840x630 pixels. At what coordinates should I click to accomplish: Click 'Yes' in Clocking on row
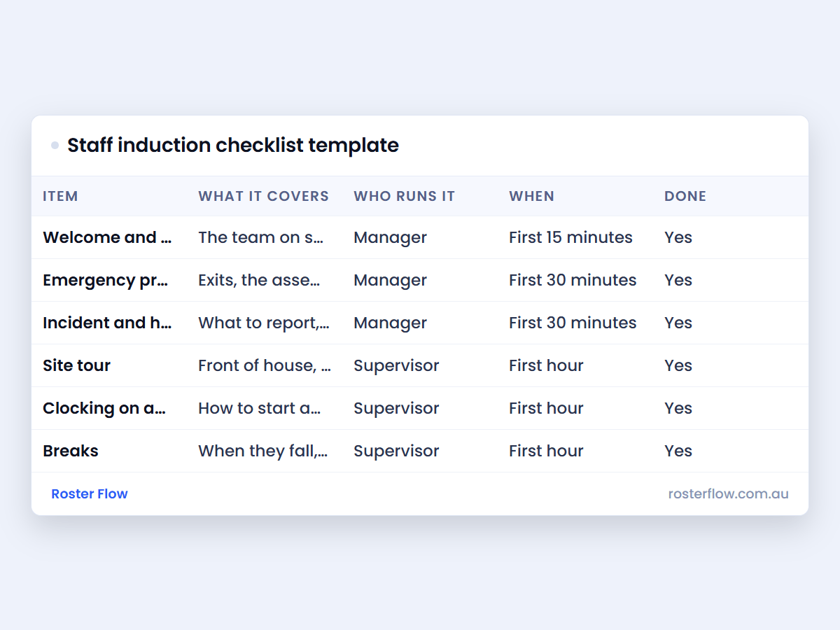coord(678,408)
